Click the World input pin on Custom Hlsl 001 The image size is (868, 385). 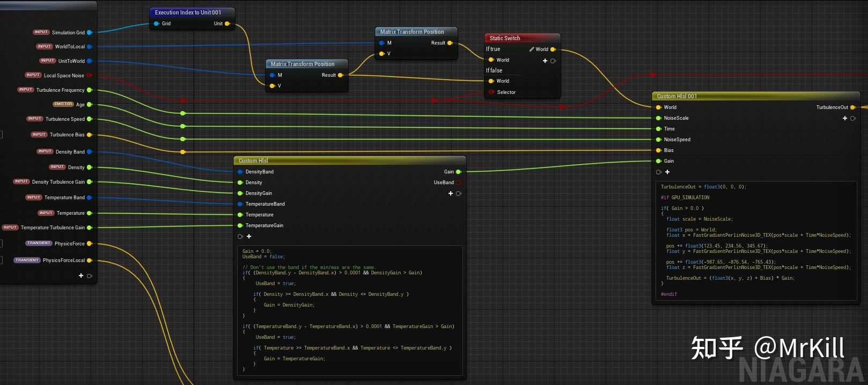pos(659,107)
